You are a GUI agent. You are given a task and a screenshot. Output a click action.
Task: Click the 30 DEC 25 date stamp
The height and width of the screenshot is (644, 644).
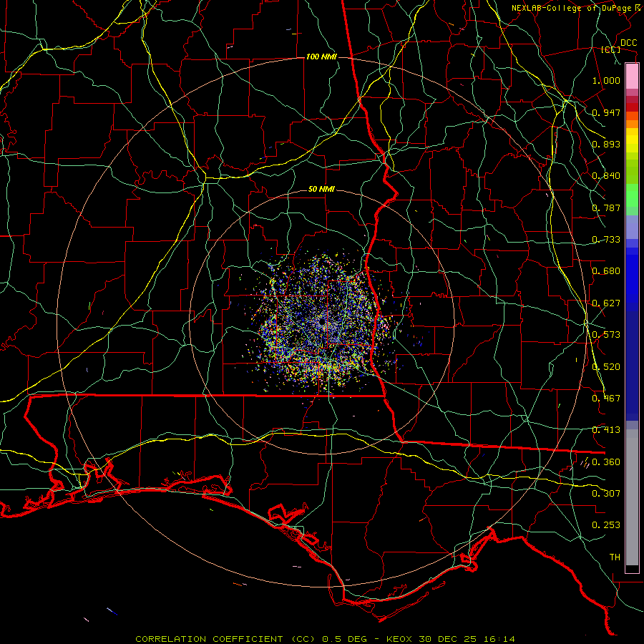point(448,639)
